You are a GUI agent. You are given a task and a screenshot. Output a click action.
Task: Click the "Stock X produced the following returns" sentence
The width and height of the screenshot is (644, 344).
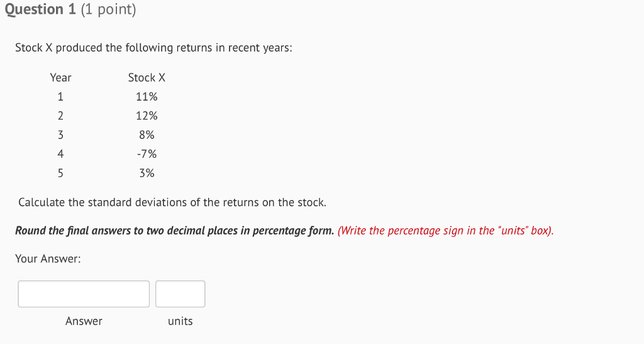tap(153, 48)
